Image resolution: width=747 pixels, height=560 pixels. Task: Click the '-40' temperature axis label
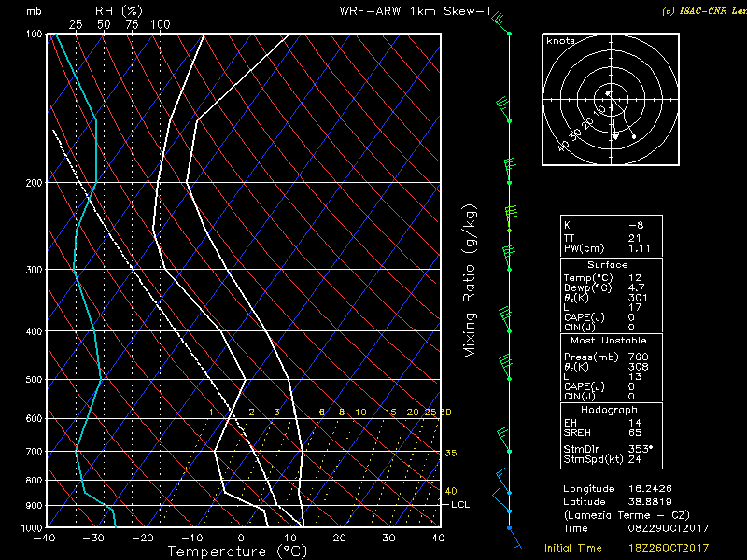click(x=44, y=538)
